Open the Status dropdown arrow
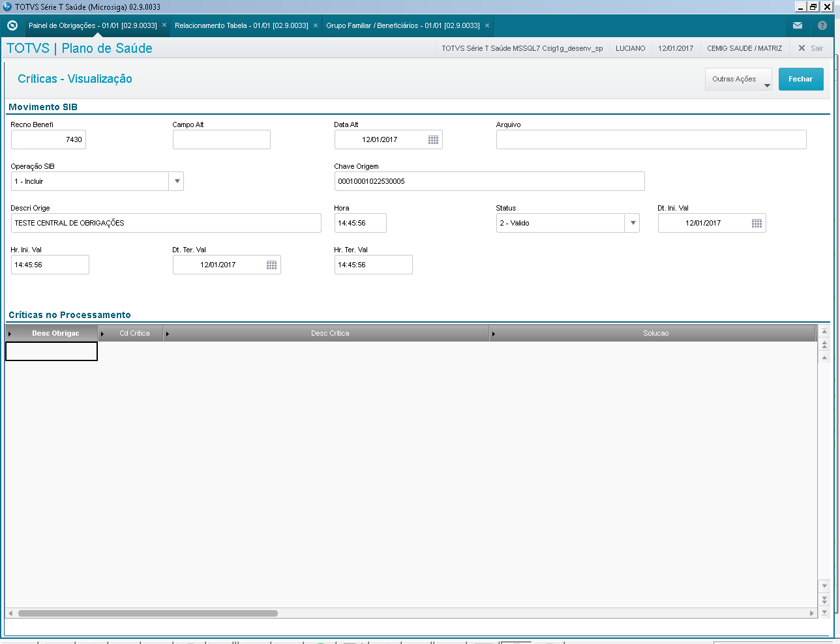This screenshot has height=644, width=840. (633, 223)
